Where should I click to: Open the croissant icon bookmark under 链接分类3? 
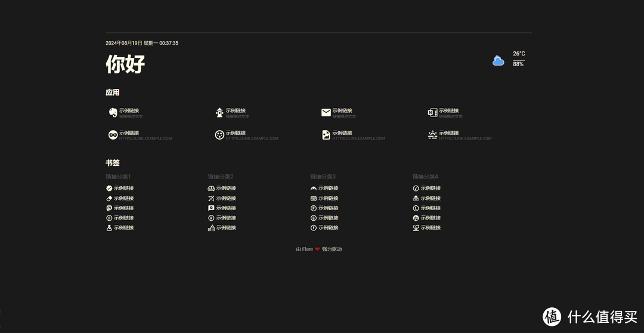(x=314, y=189)
